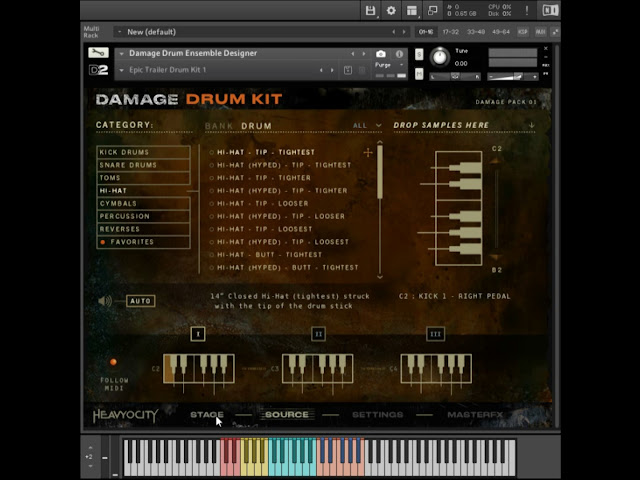Load previous instrument with left arrow

coord(353,54)
